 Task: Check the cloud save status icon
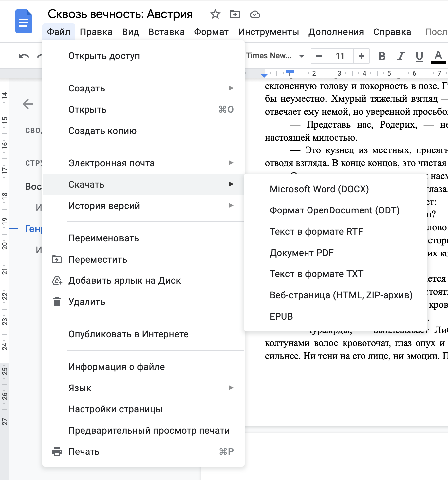tap(255, 14)
